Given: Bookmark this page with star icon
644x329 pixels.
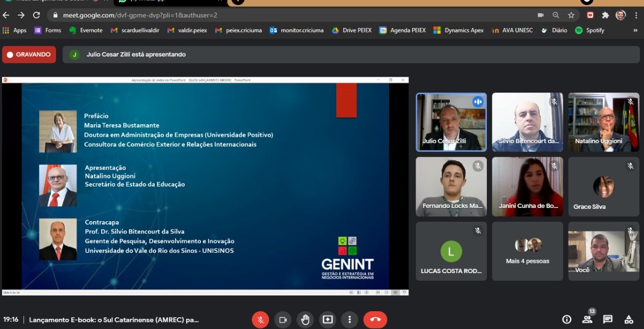Looking at the screenshot, I should click(571, 15).
